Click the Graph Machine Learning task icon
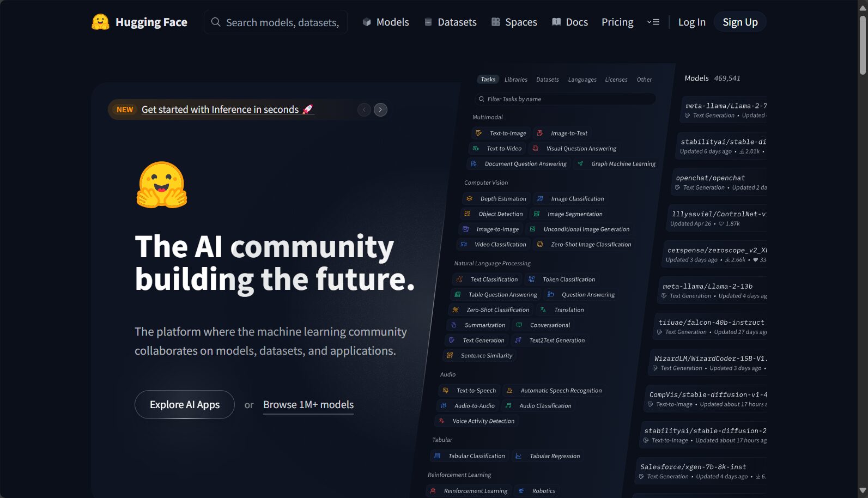This screenshot has width=868, height=498. [580, 163]
